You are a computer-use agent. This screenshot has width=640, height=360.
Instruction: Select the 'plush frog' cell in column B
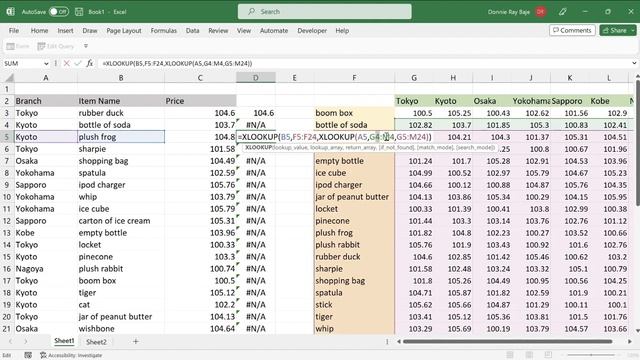coord(121,137)
